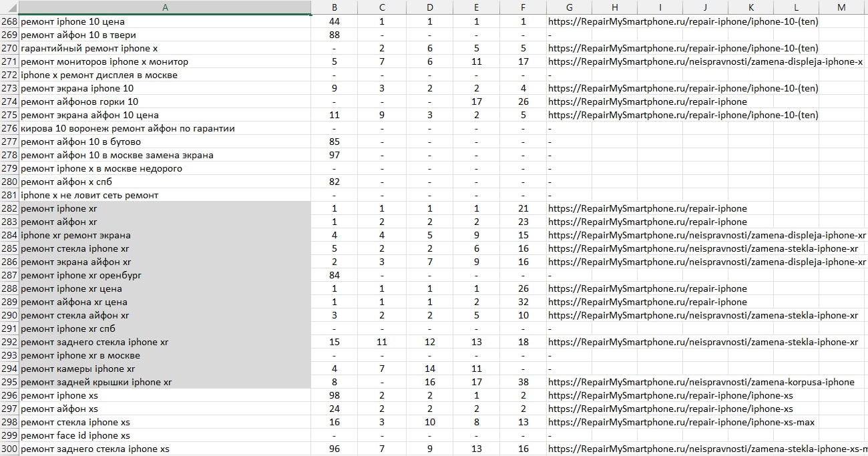This screenshot has height=456, width=868.
Task: Click value 98 in row 296
Action: coord(335,395)
